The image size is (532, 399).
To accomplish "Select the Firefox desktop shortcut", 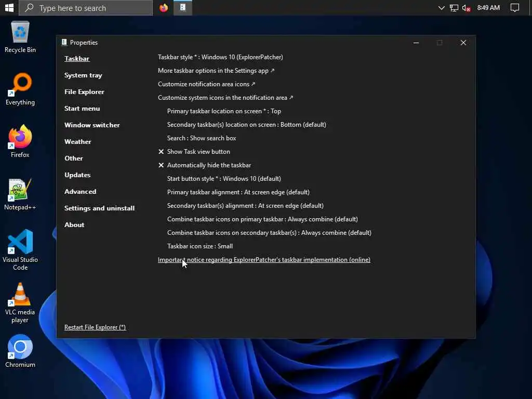I will coord(20,141).
